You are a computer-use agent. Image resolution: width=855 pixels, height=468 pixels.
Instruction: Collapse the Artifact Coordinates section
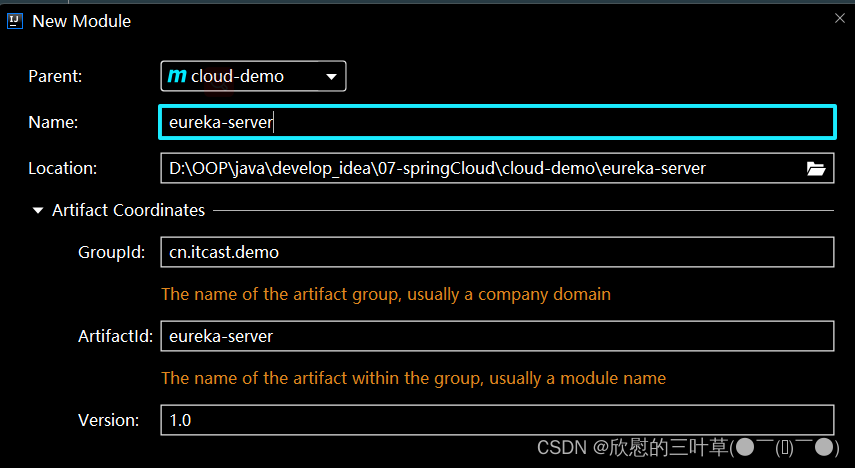click(x=38, y=210)
